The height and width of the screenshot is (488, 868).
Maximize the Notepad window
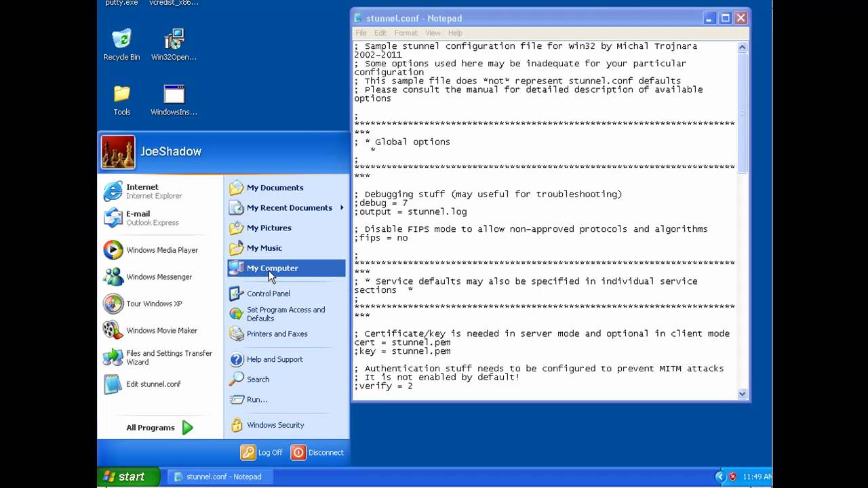[725, 18]
